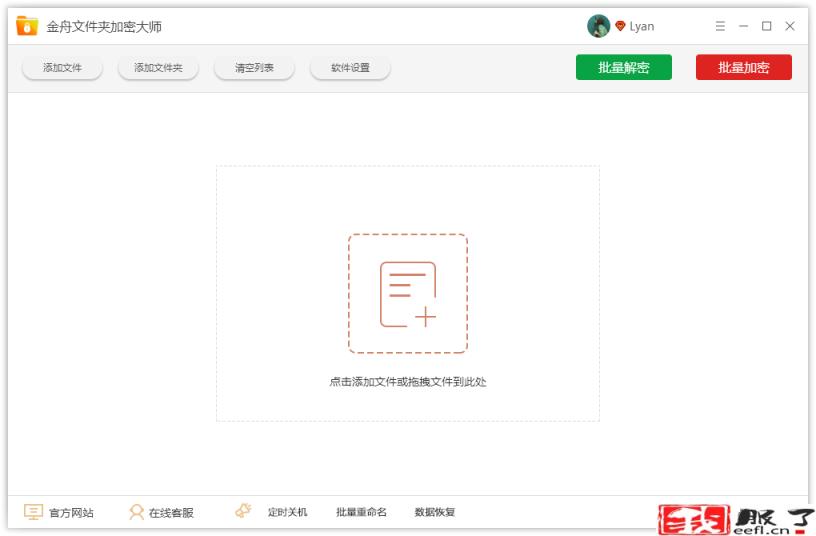Click the 在线客服 person icon
The height and width of the screenshot is (536, 816).
click(136, 512)
